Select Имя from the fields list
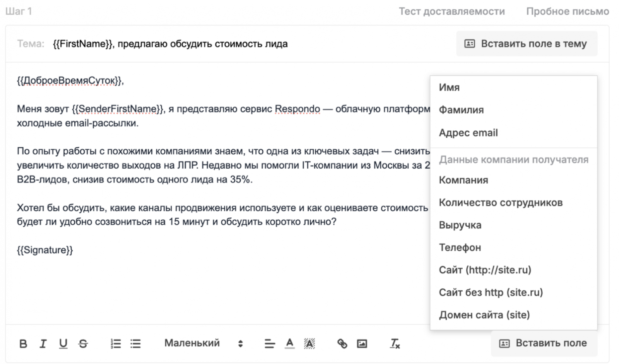The height and width of the screenshot is (364, 619). click(x=449, y=87)
